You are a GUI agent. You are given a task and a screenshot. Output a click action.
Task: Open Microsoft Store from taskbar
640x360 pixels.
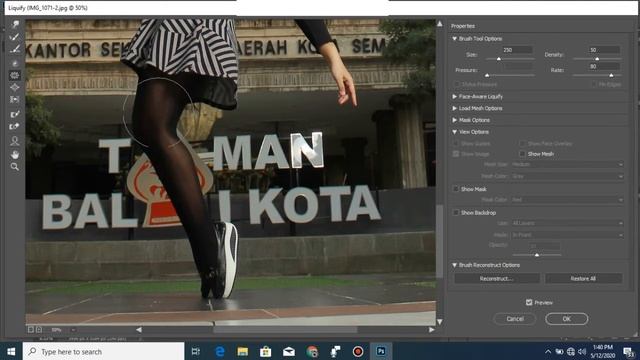(x=266, y=351)
